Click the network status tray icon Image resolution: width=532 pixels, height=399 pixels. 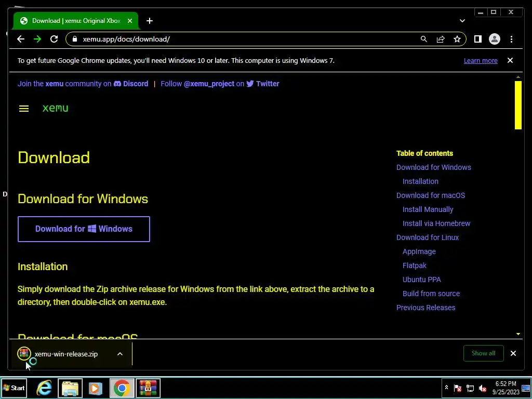[x=470, y=388]
